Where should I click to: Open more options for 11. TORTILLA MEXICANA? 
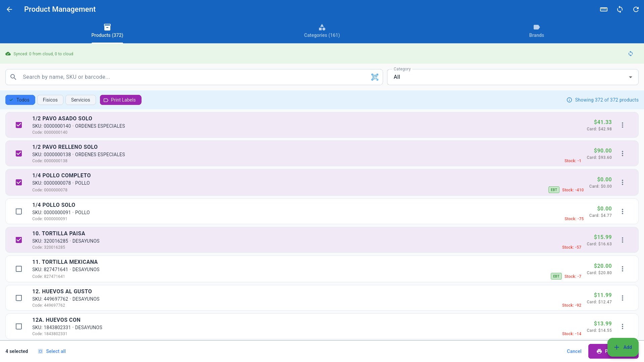pos(623,269)
